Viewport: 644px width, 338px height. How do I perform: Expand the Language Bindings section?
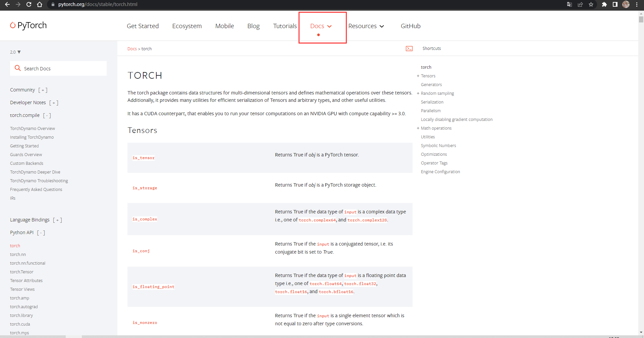(57, 220)
